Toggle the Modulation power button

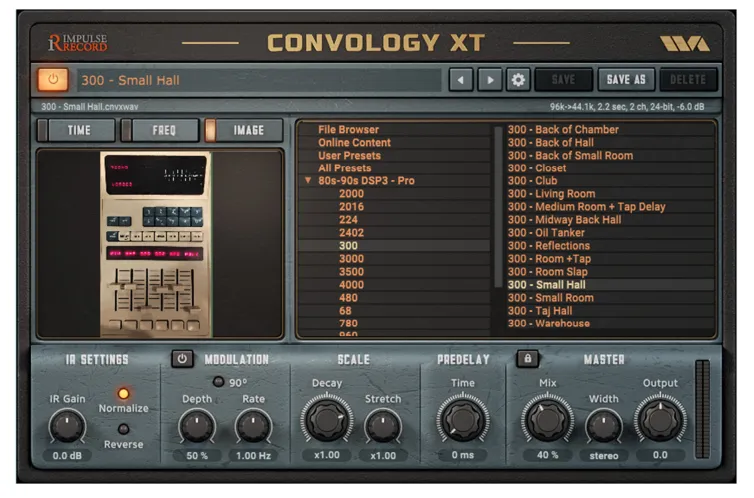(x=182, y=359)
